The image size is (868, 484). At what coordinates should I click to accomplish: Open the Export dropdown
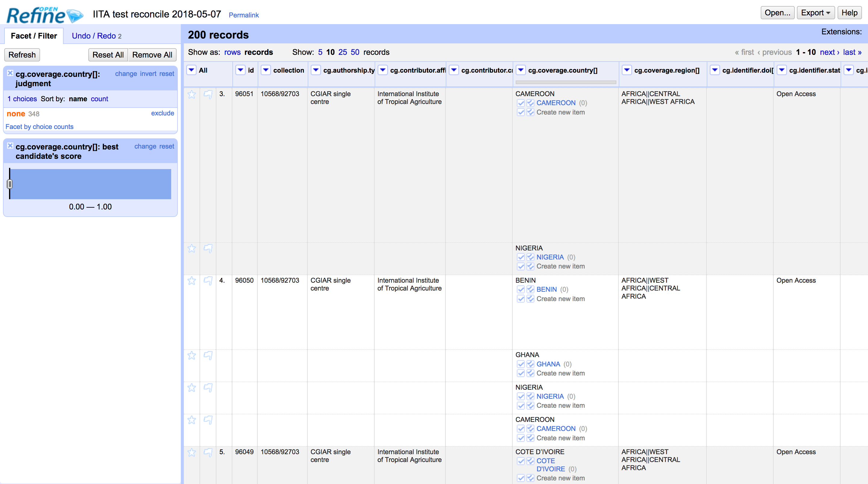pyautogui.click(x=816, y=13)
